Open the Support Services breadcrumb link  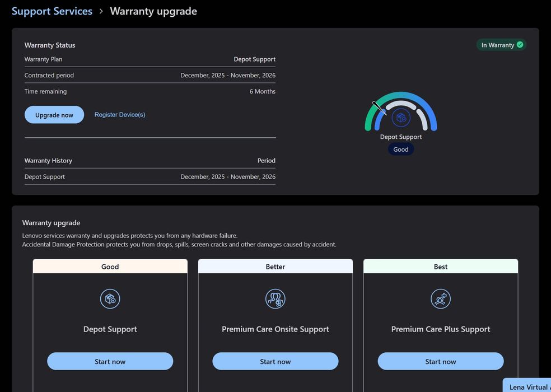click(x=52, y=11)
